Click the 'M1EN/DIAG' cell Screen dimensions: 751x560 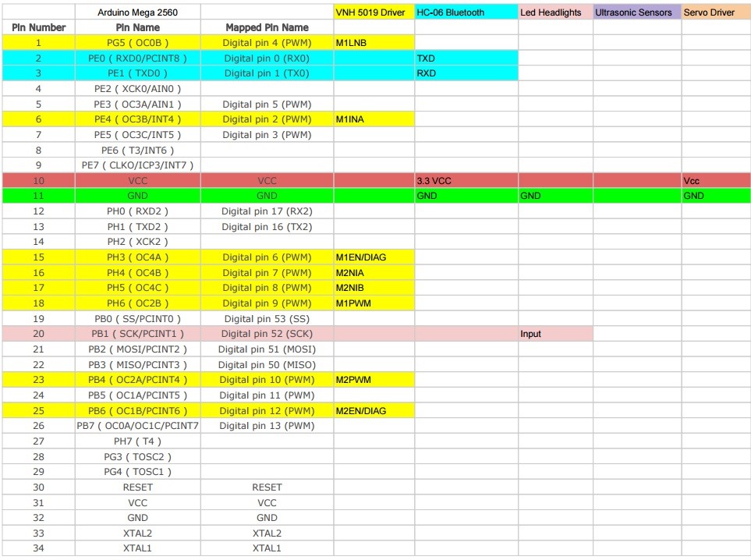click(x=374, y=257)
